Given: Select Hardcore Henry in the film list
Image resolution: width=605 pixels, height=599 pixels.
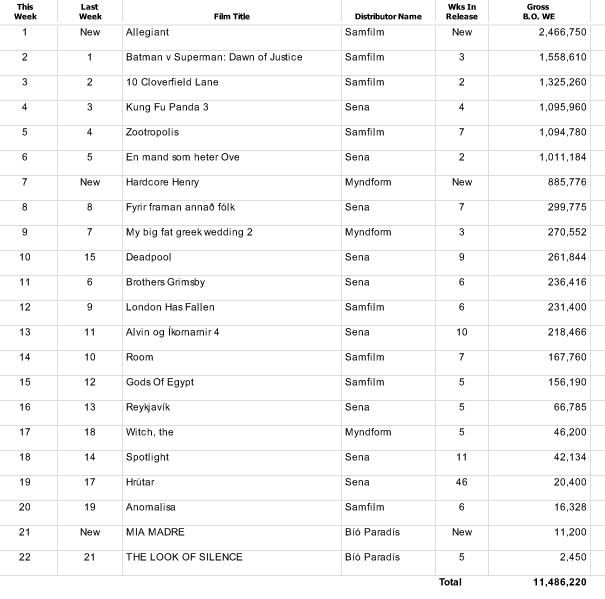Looking at the screenshot, I should click(162, 182).
